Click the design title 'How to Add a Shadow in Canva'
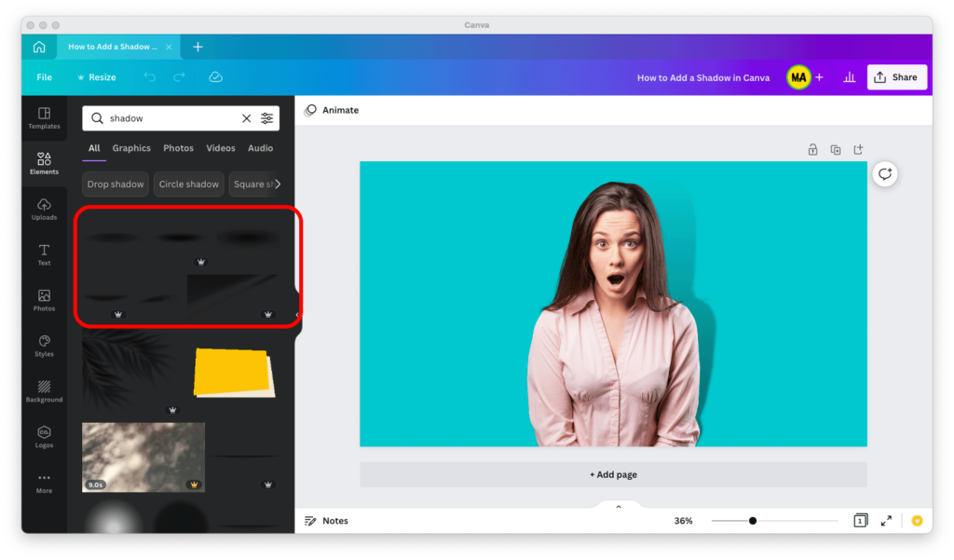954x560 pixels. tap(703, 78)
